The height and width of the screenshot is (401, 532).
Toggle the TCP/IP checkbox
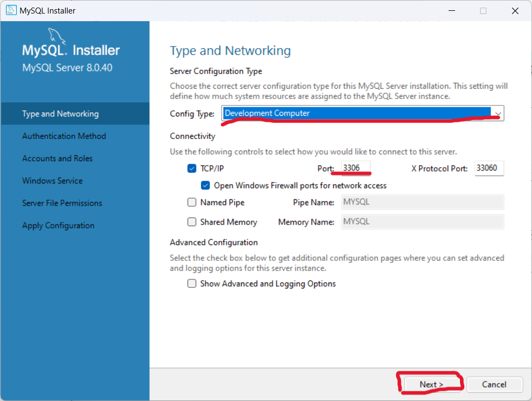coord(192,168)
